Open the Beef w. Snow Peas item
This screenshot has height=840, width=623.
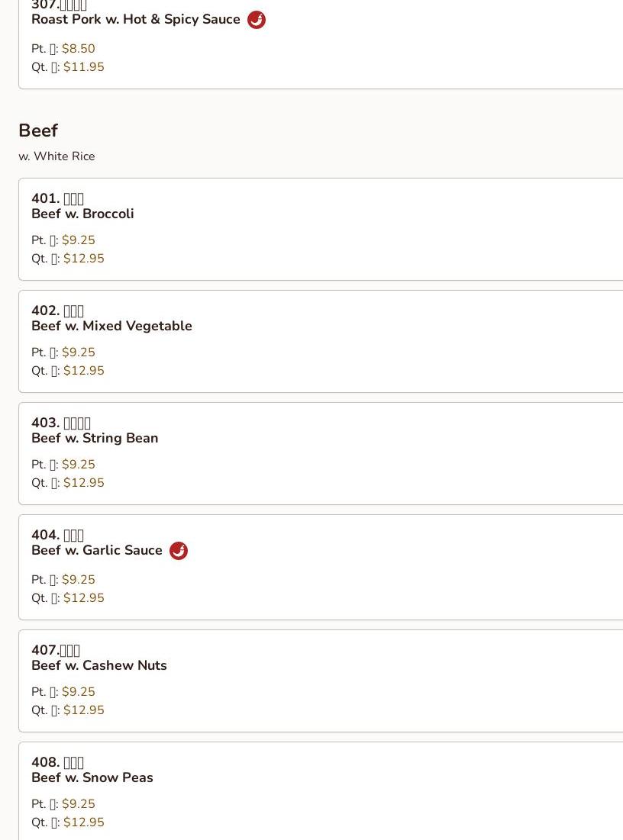click(x=92, y=777)
